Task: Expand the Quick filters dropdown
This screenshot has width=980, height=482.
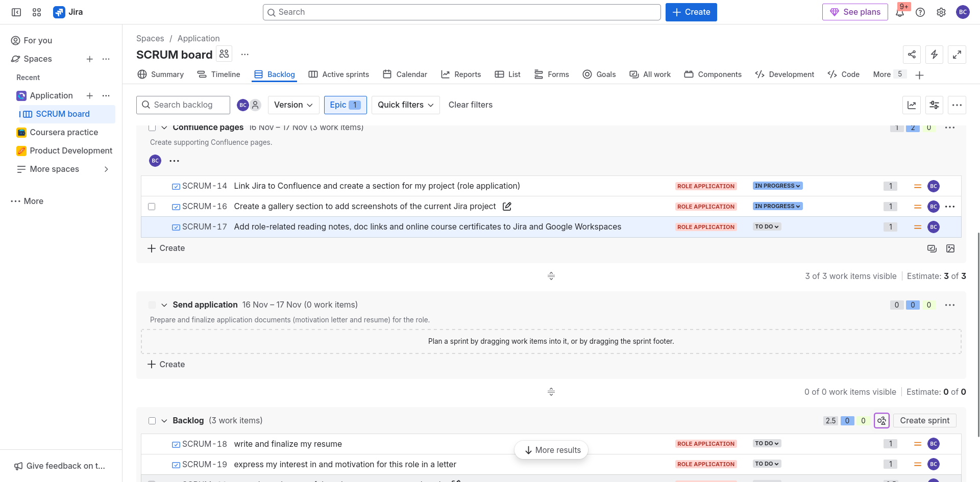Action: tap(405, 105)
